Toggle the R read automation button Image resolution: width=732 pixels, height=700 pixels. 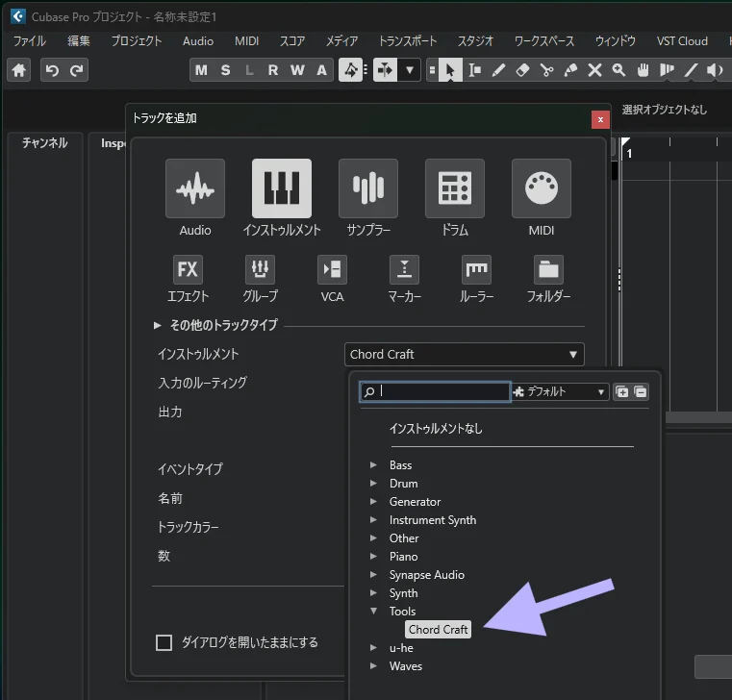[273, 70]
